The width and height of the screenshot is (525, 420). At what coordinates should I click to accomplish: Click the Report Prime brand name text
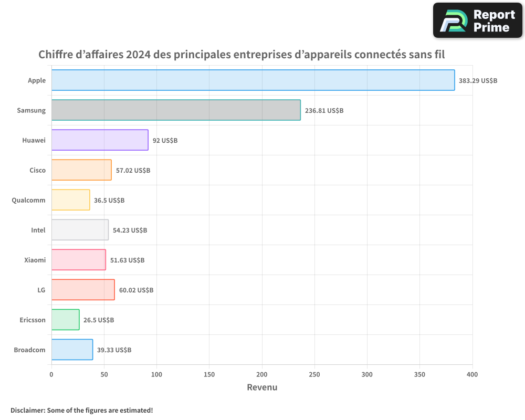[494, 21]
